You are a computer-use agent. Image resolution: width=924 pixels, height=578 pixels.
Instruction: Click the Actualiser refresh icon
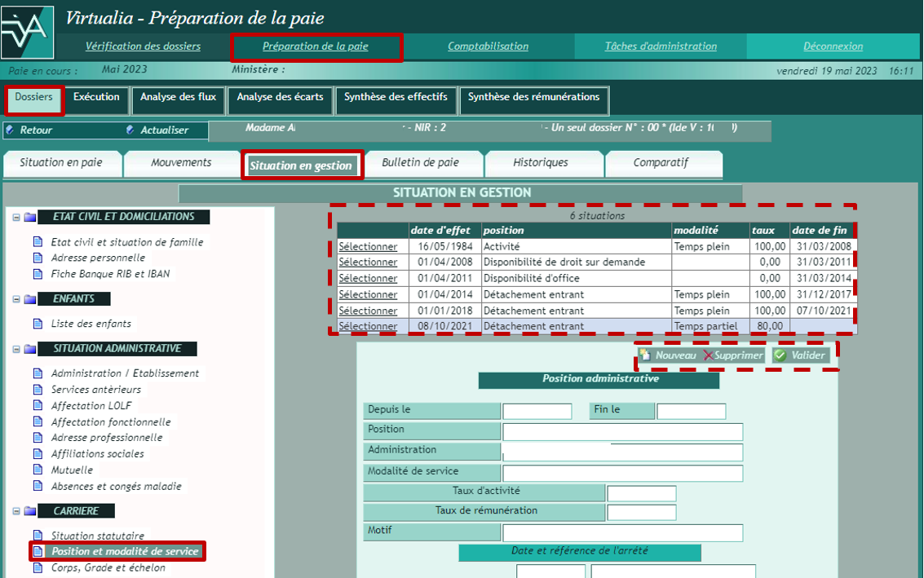(130, 130)
